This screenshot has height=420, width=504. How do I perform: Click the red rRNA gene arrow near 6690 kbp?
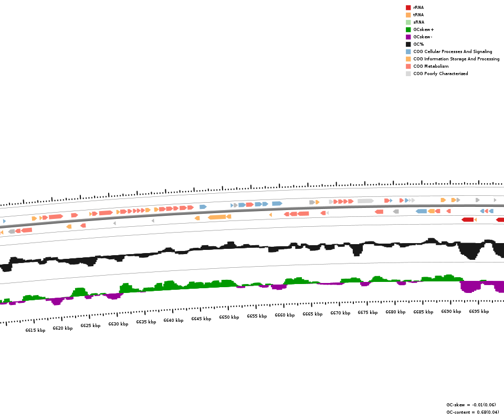tap(467, 219)
